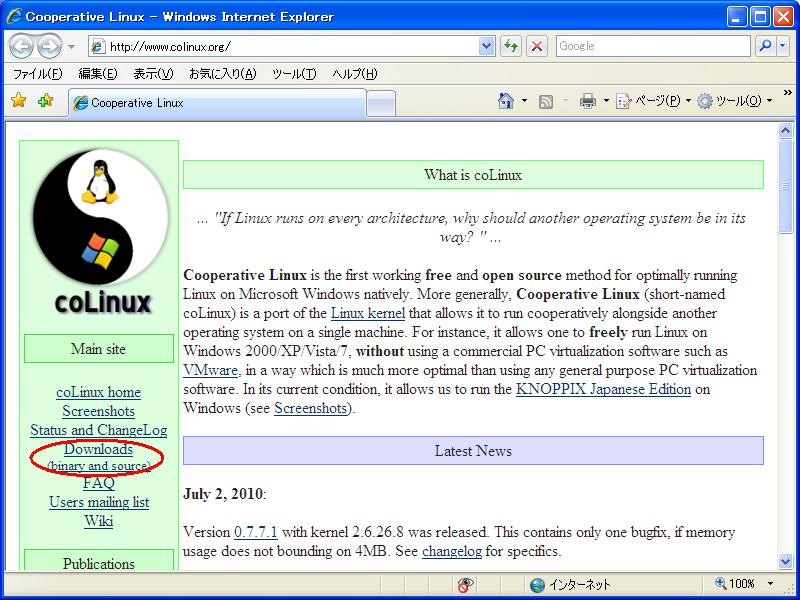Screen dimensions: 800x600
Task: Expand the printer options dropdown arrow
Action: 606,101
